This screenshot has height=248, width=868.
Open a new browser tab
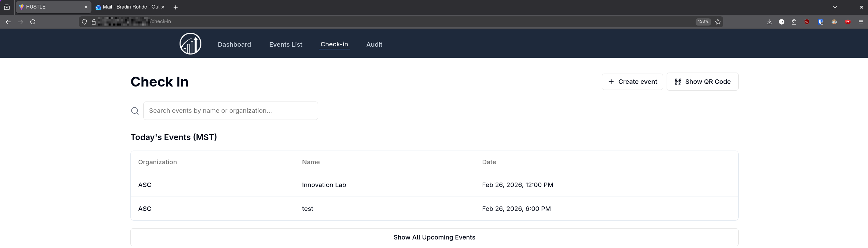tap(175, 7)
